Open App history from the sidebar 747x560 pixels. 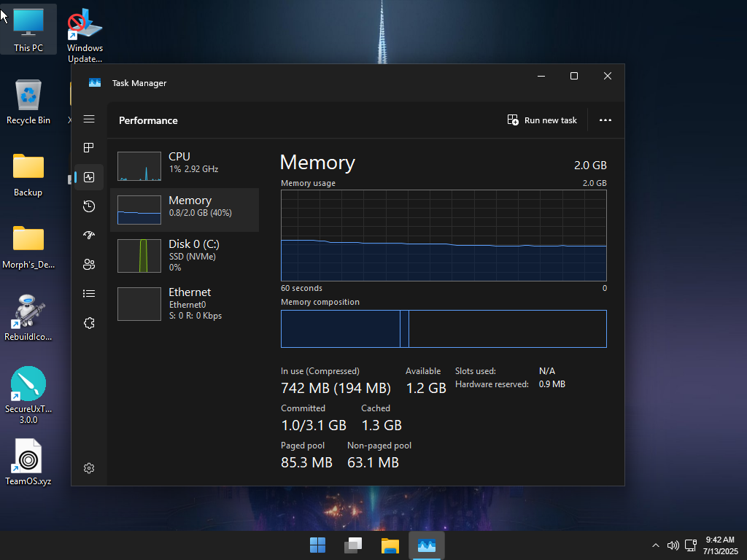click(x=88, y=206)
